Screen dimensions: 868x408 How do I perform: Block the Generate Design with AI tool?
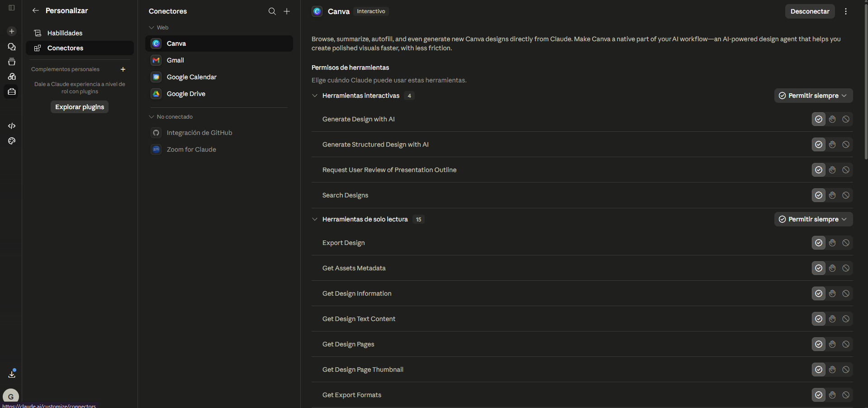point(846,119)
